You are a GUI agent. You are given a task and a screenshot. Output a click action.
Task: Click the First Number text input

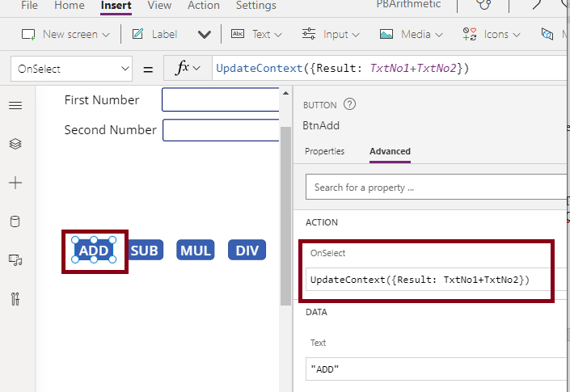pyautogui.click(x=221, y=99)
